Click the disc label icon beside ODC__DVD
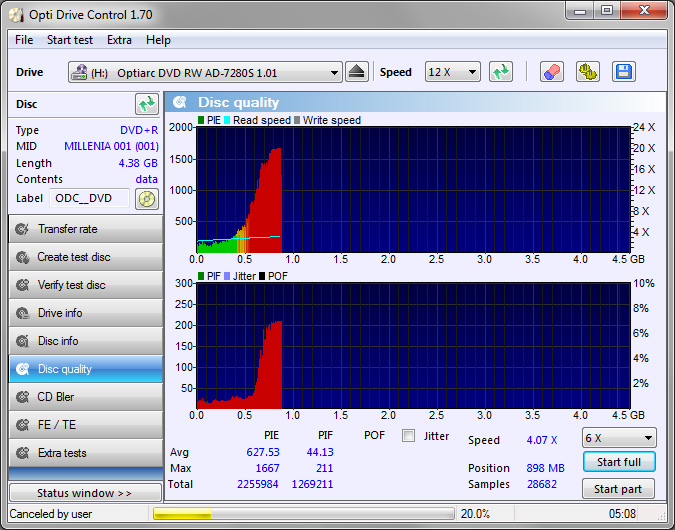Screen dimensions: 675x530 pos(147,198)
